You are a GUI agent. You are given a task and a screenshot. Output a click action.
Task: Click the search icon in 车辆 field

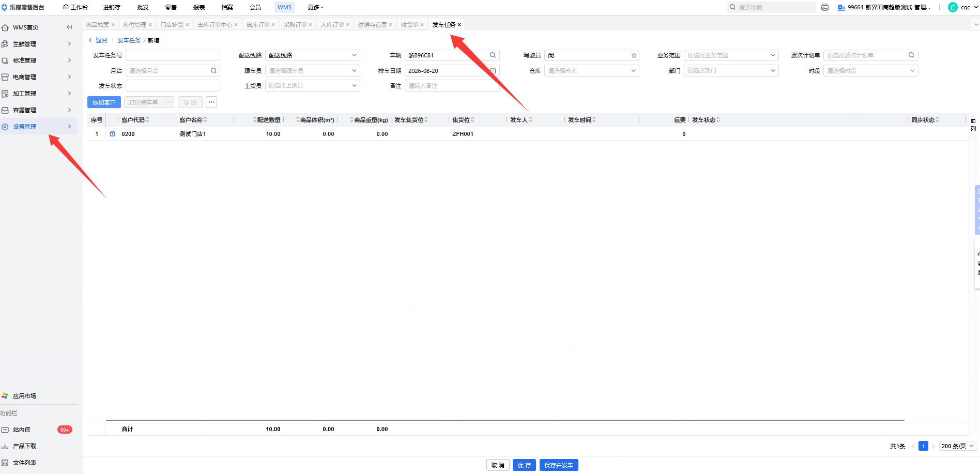click(493, 55)
